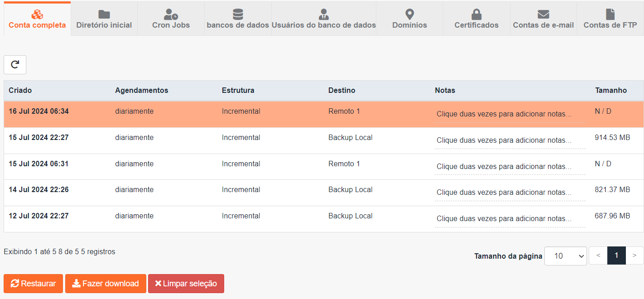This screenshot has width=644, height=299.
Task: Go to the previous page arrow
Action: click(598, 256)
